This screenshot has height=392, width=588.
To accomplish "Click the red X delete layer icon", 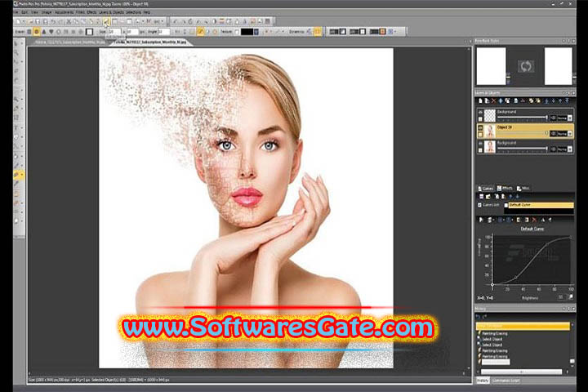I will (x=493, y=100).
